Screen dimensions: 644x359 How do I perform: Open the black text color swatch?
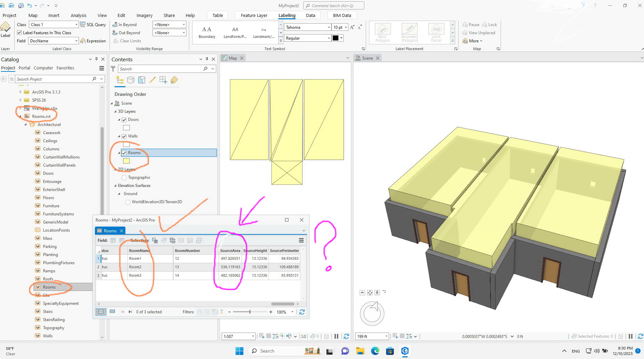click(338, 38)
